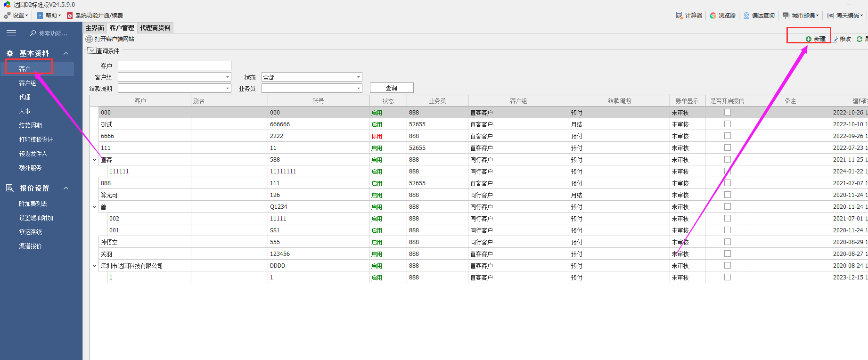The image size is (868, 360).
Task: Collapse the 基本资料 sidebar section
Action: coord(66,53)
